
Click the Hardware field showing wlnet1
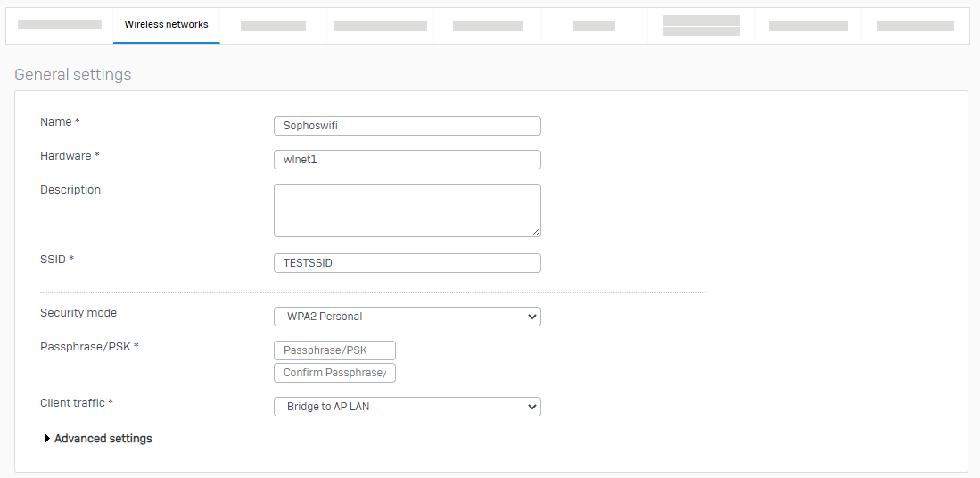407,160
